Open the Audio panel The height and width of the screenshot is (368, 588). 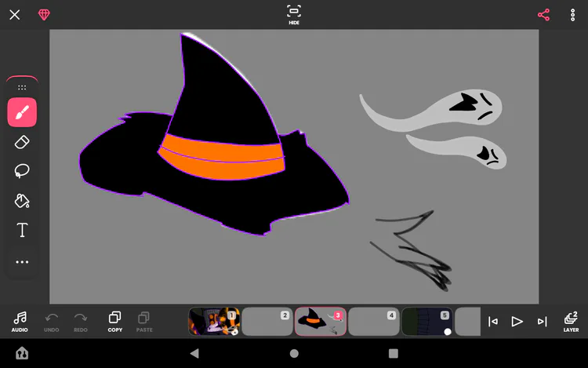click(x=20, y=322)
